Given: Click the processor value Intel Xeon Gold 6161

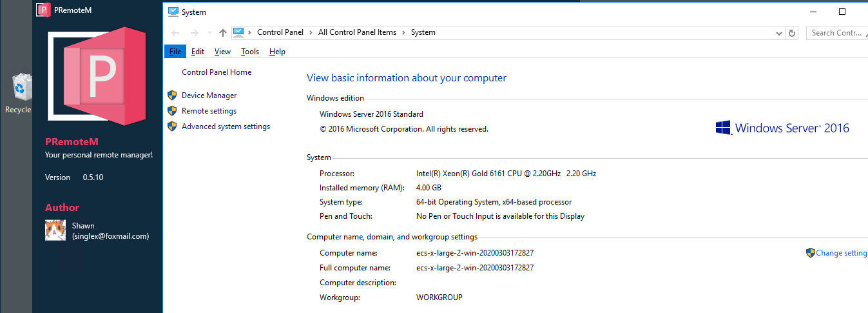Looking at the screenshot, I should (x=506, y=174).
